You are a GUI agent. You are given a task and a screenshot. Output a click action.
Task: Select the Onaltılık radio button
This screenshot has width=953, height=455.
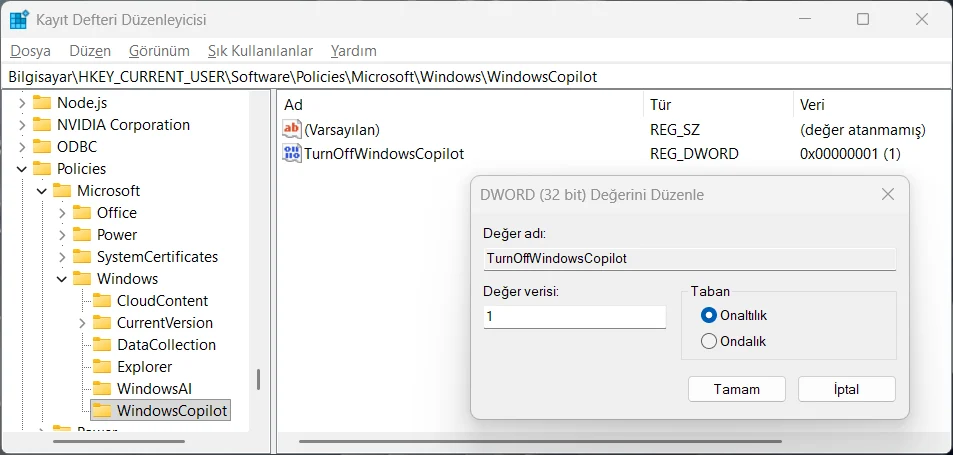[x=708, y=315]
